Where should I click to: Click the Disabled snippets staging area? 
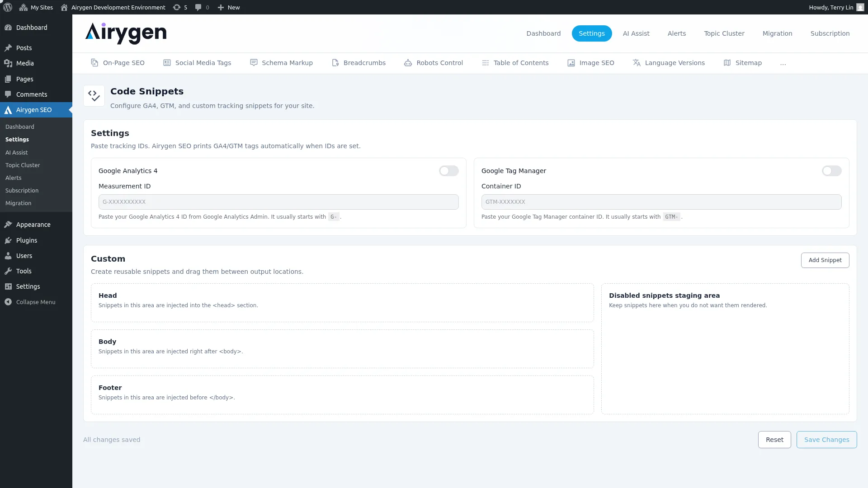pos(725,349)
